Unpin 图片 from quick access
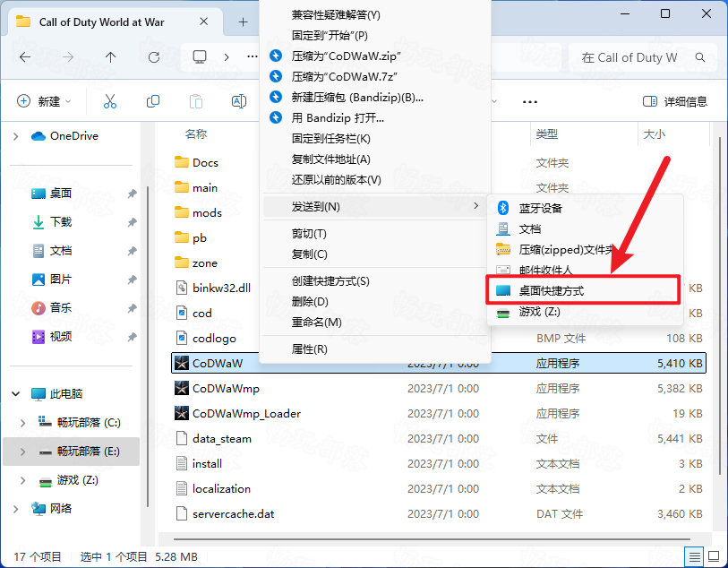The width and height of the screenshot is (728, 568). [133, 280]
